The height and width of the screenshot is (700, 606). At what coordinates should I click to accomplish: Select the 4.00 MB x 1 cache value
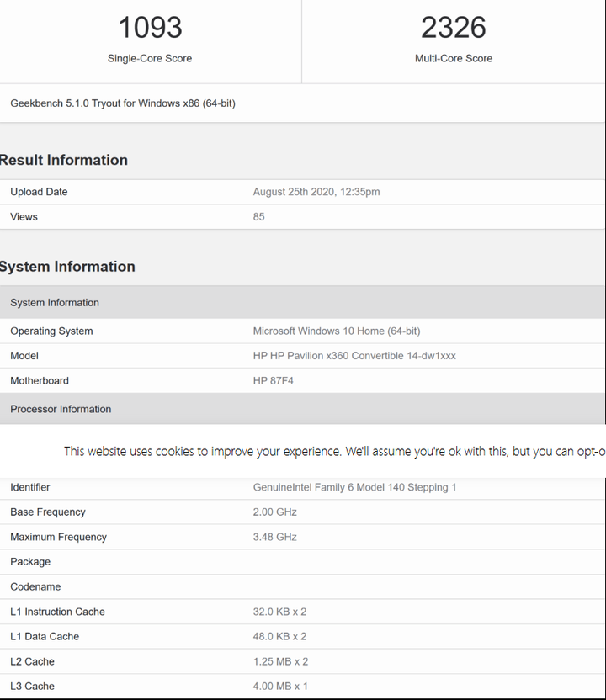pyautogui.click(x=280, y=687)
